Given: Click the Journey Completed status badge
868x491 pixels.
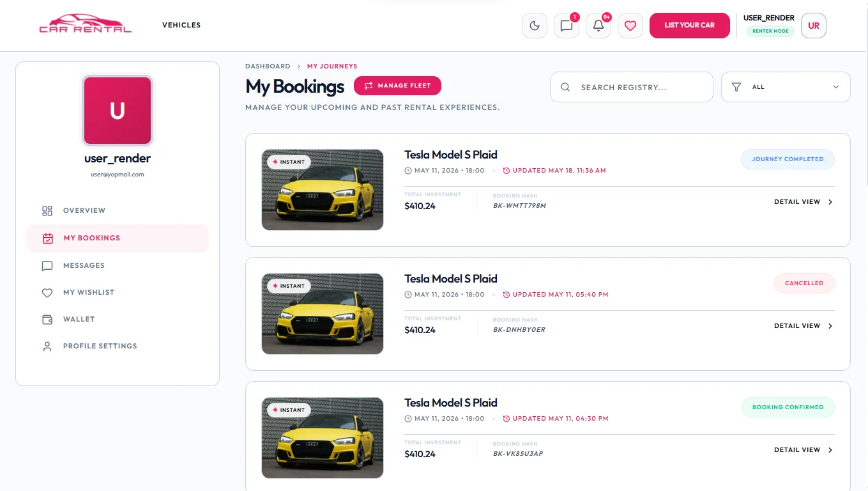Looking at the screenshot, I should (788, 159).
